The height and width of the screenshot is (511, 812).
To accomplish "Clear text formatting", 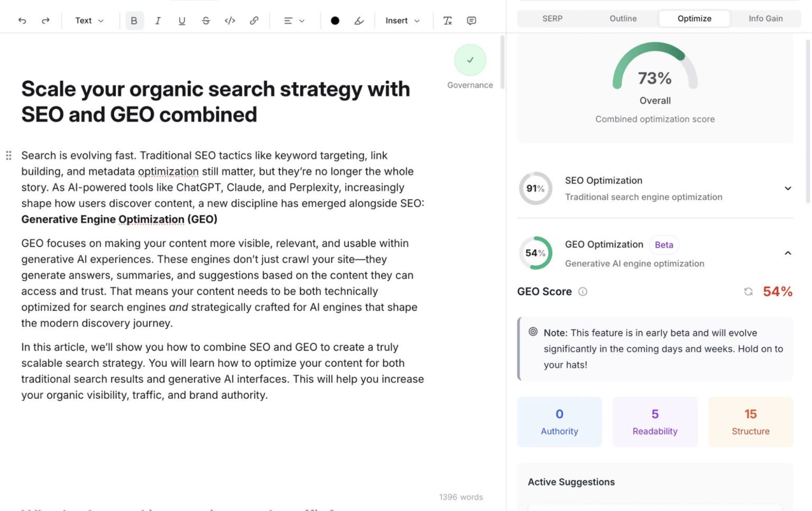I will pos(447,20).
